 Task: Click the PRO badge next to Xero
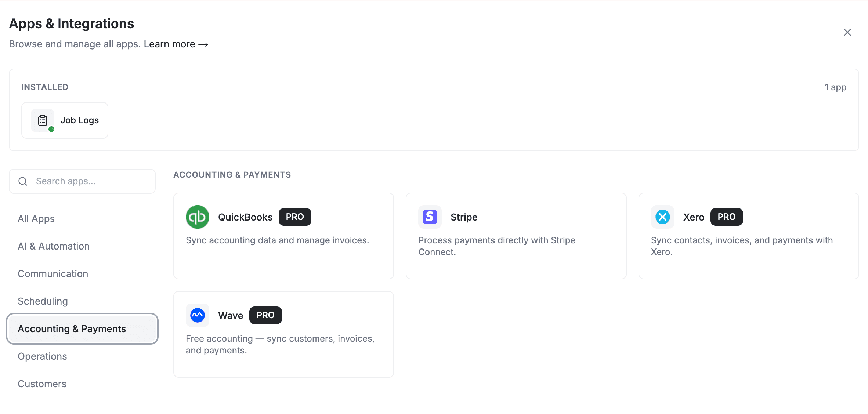point(726,217)
